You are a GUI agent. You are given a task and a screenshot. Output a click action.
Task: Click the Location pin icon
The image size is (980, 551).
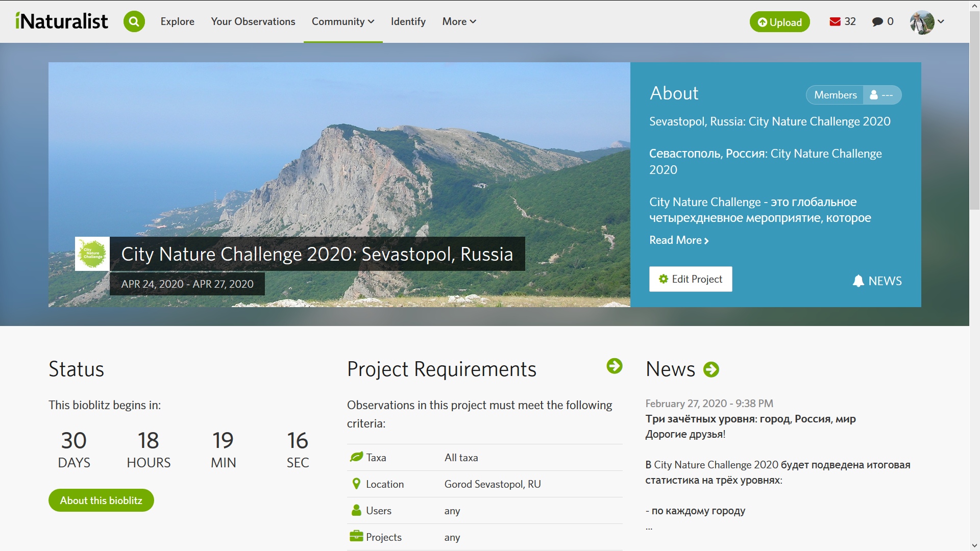(x=356, y=484)
